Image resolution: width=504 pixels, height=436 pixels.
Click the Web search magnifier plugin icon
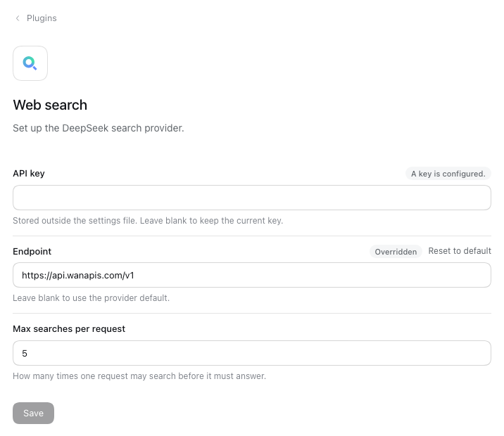tap(30, 63)
